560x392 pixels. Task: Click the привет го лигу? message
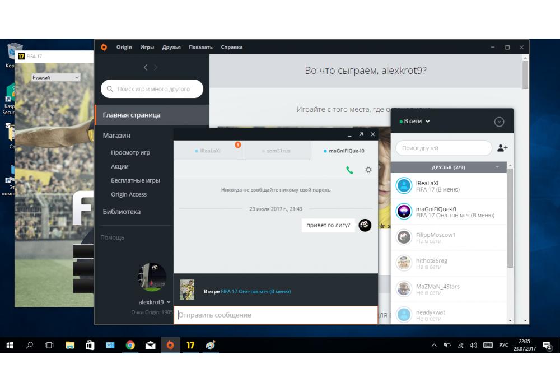[x=328, y=225]
